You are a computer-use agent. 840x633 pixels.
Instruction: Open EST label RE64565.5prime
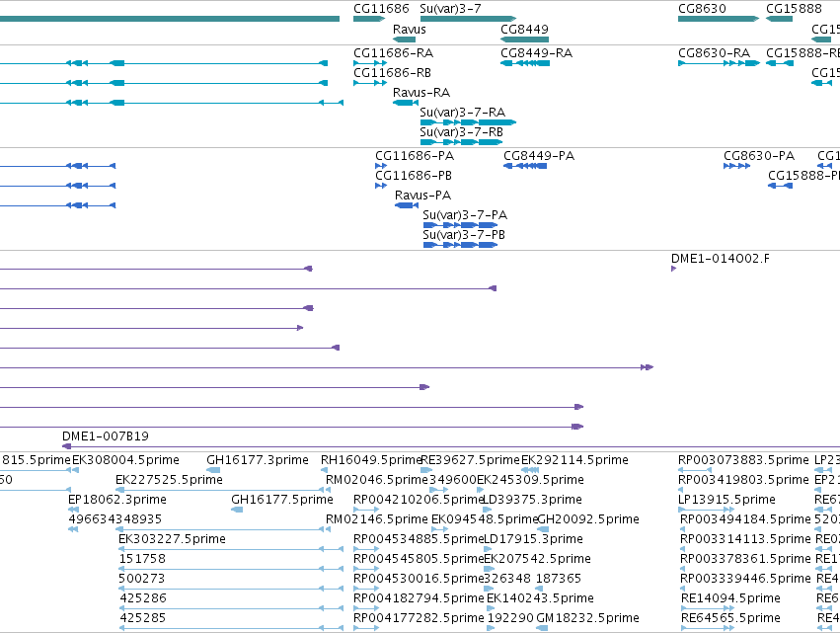730,618
